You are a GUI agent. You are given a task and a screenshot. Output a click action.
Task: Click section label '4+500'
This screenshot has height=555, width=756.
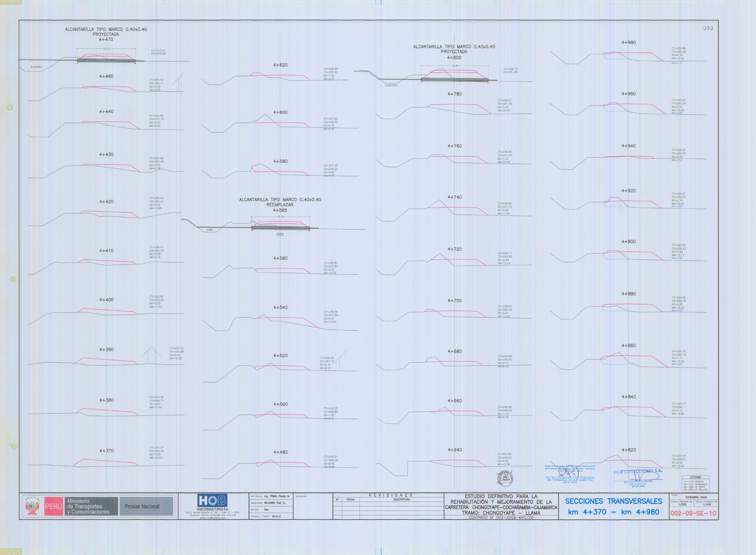[280, 404]
